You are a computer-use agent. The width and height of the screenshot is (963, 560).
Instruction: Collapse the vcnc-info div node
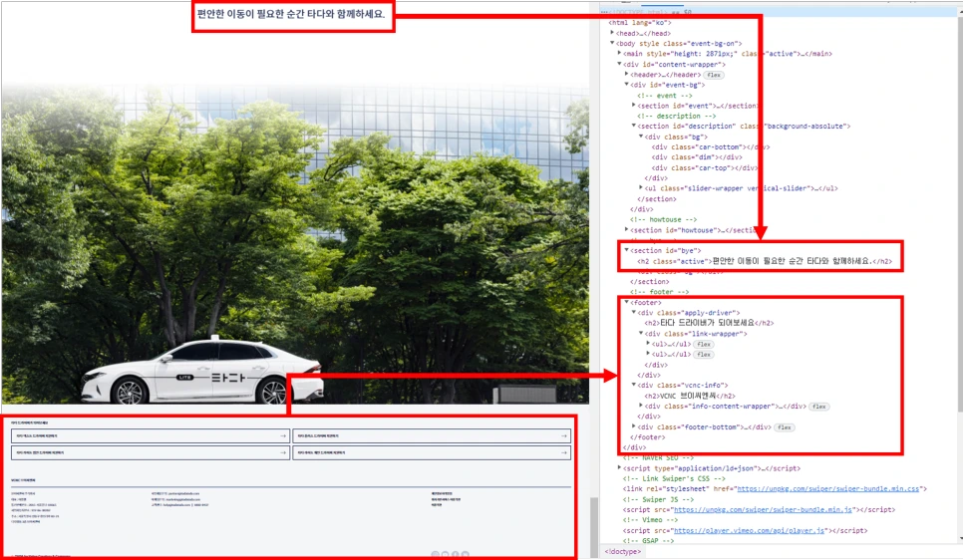(x=634, y=385)
